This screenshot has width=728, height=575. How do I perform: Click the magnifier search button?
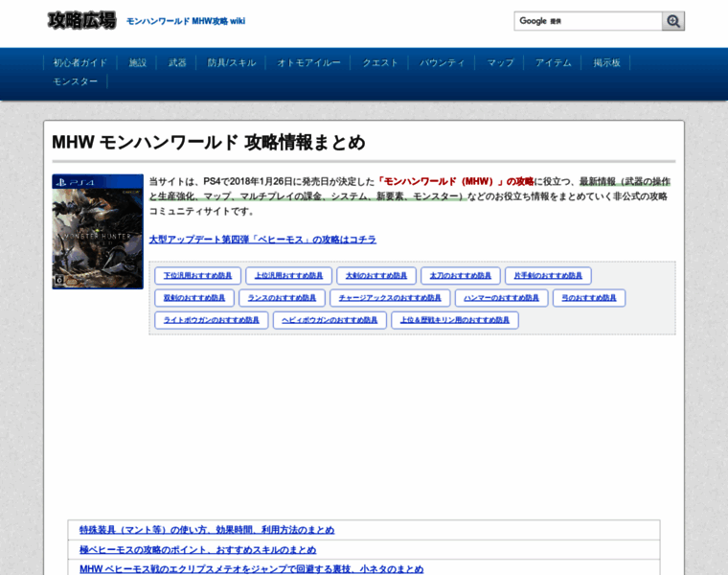point(672,21)
